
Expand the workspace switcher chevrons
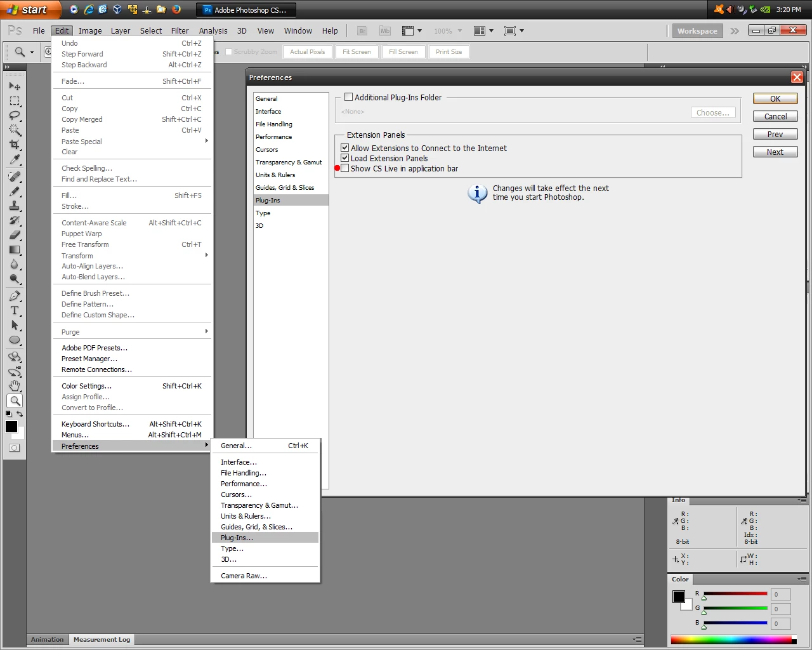pyautogui.click(x=735, y=30)
